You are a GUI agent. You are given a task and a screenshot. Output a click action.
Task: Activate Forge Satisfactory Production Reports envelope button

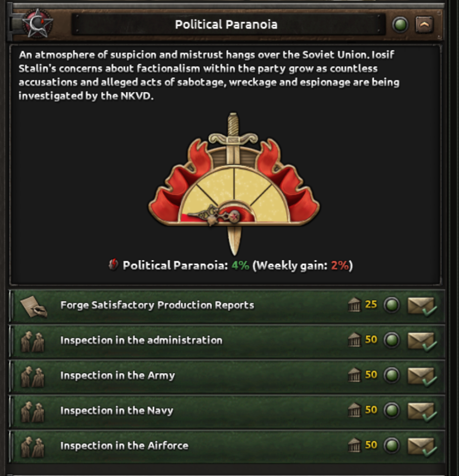pos(421,305)
